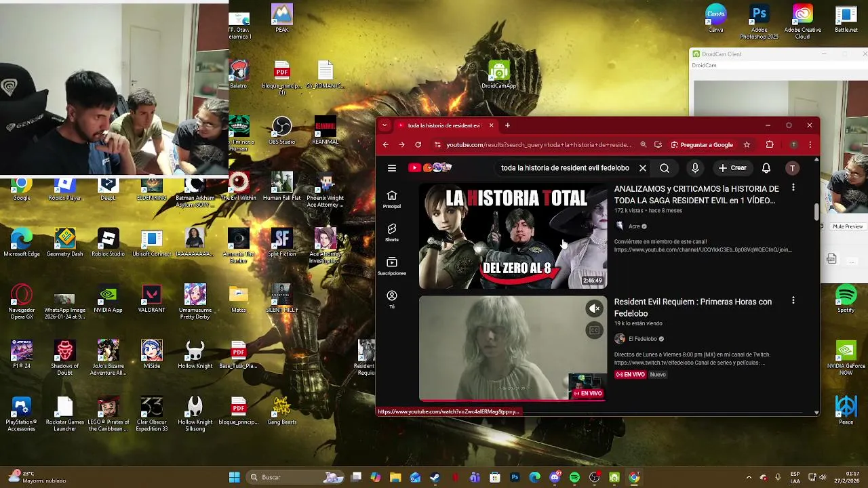Select the 'toda la historia de resident evil' tab
The height and width of the screenshot is (488, 868).
pyautogui.click(x=446, y=125)
